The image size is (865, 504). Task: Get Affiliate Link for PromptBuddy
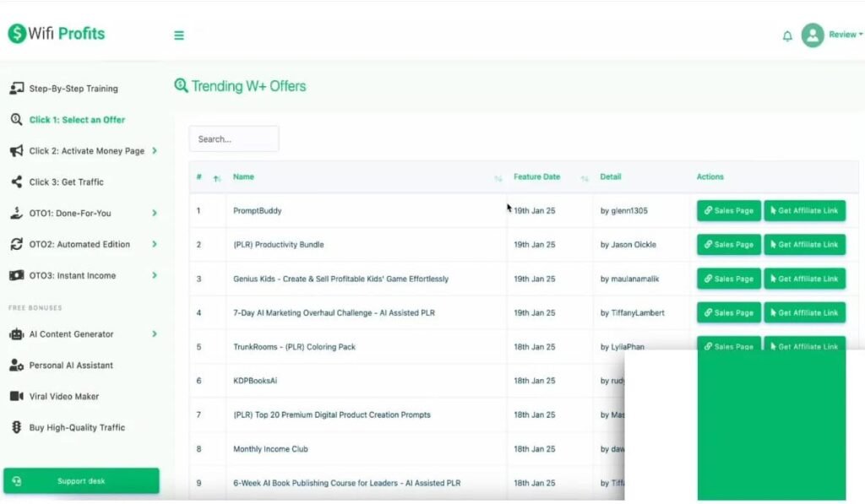coord(805,211)
